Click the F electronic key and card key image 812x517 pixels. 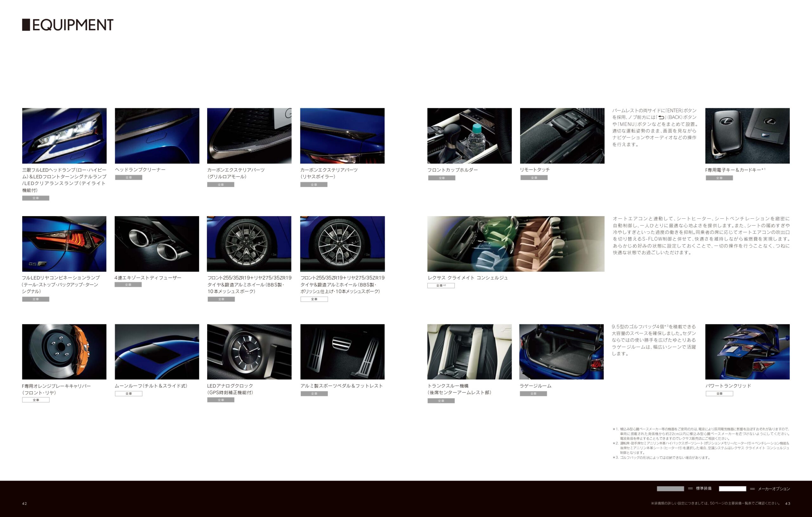(747, 136)
